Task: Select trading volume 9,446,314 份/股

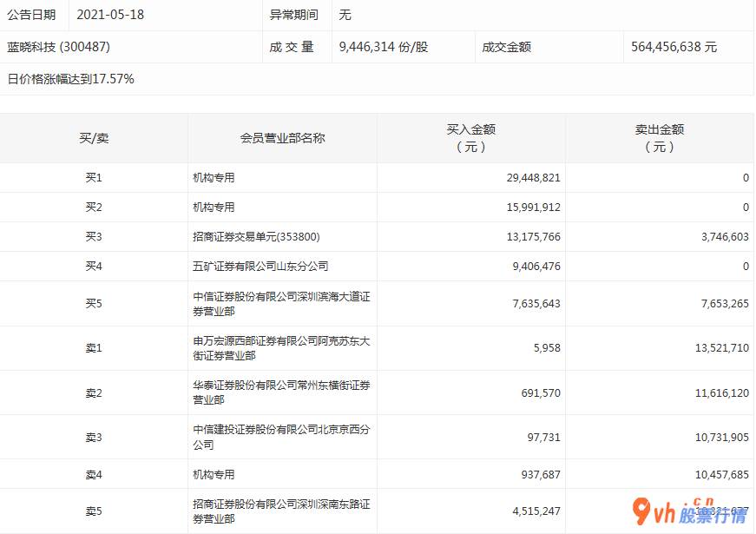Action: tap(384, 47)
